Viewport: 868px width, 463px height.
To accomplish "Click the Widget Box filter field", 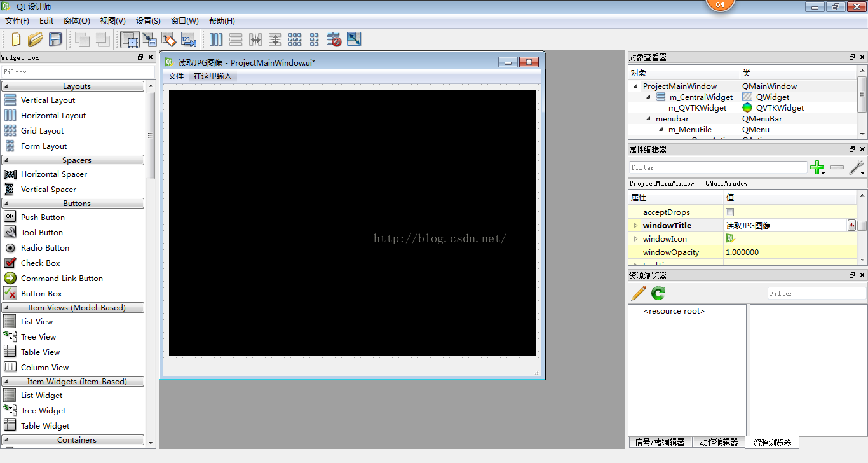I will 78,72.
